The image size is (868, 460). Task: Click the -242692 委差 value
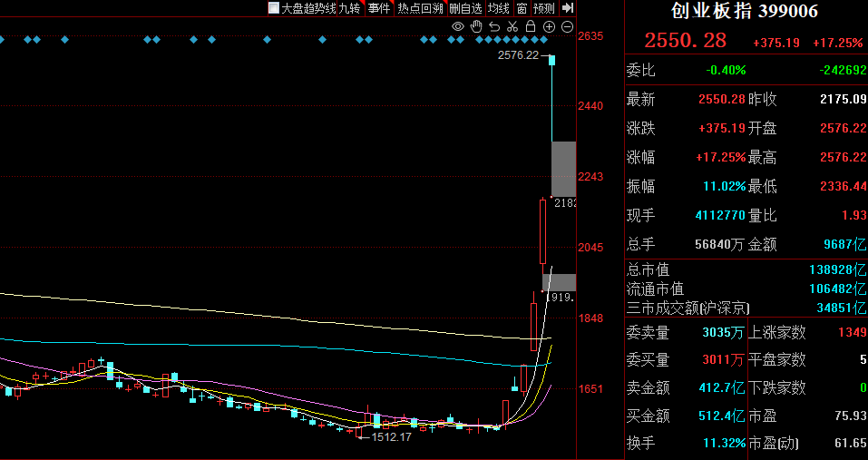pyautogui.click(x=844, y=70)
